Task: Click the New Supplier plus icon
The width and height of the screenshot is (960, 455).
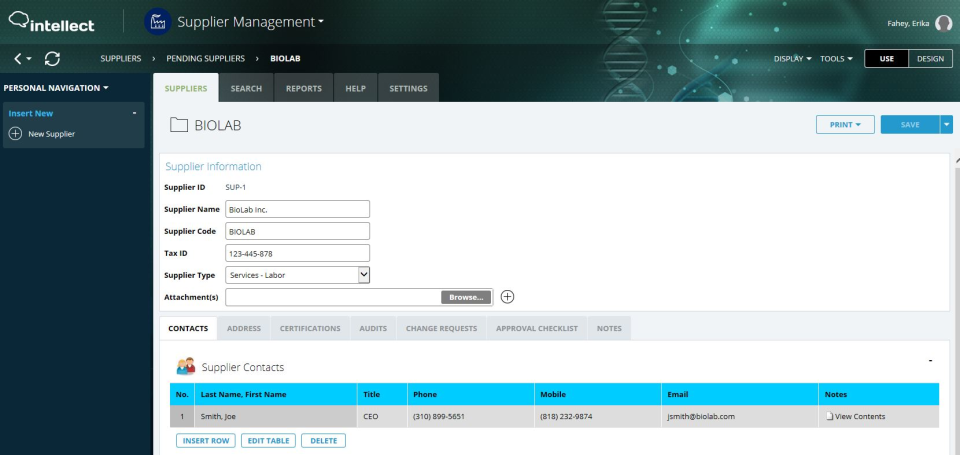Action: click(15, 133)
